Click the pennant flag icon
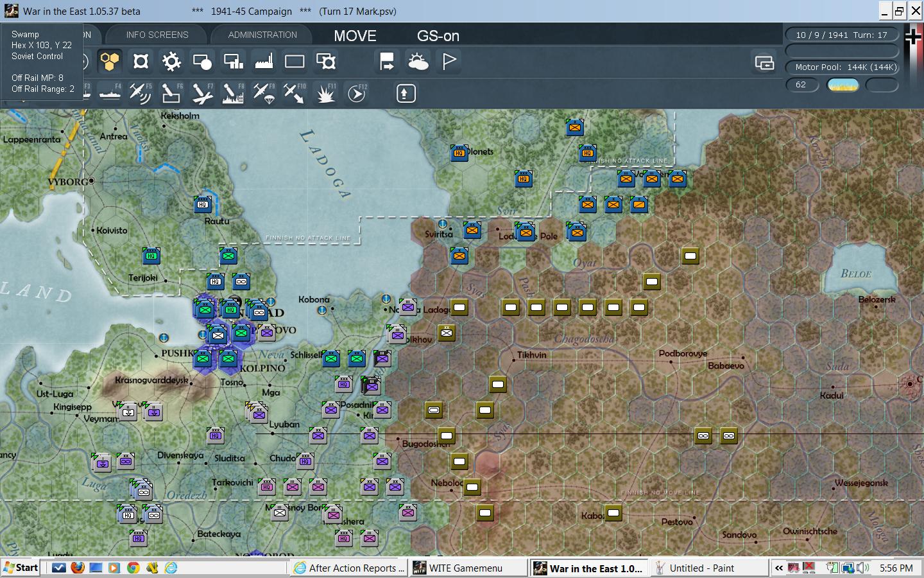This screenshot has height=578, width=924. pos(449,62)
